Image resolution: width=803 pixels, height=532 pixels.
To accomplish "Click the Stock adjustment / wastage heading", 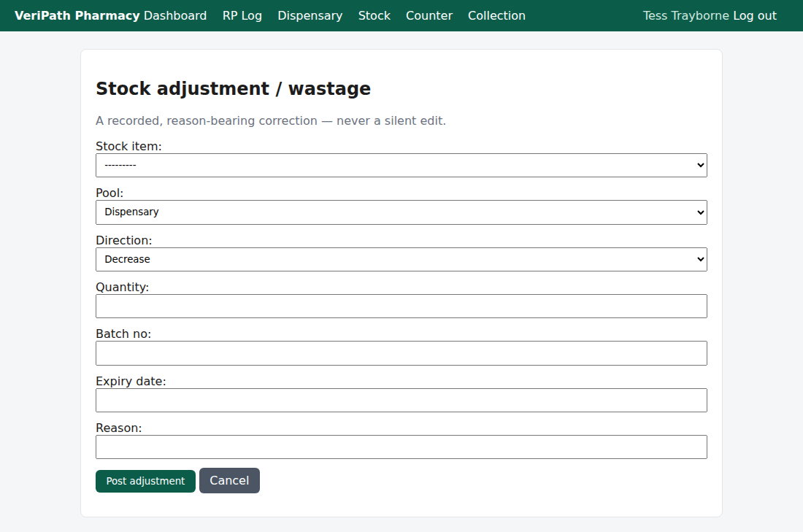I will [x=233, y=88].
